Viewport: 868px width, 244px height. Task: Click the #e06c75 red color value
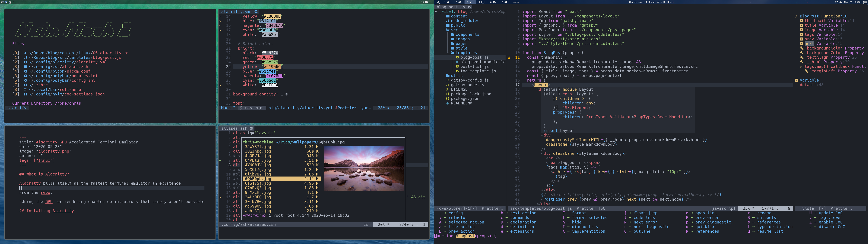[x=265, y=58]
